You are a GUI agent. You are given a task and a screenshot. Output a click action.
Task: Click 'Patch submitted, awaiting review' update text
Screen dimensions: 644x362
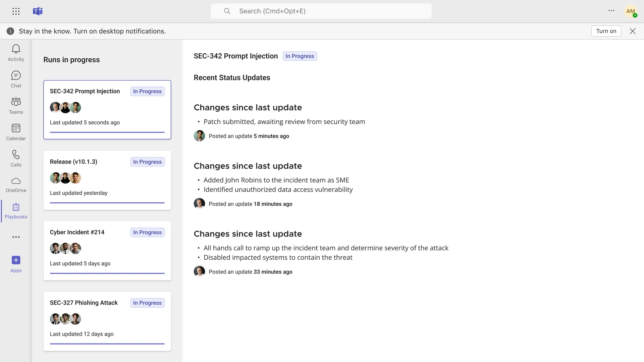coord(284,122)
